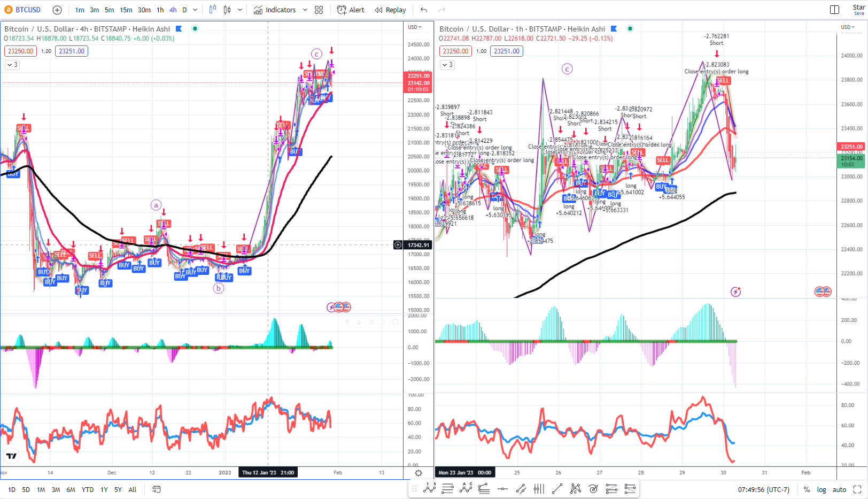Select the Elliott Impulse Wave 12345 tool
Screen dimensions: 868x499
(430, 488)
